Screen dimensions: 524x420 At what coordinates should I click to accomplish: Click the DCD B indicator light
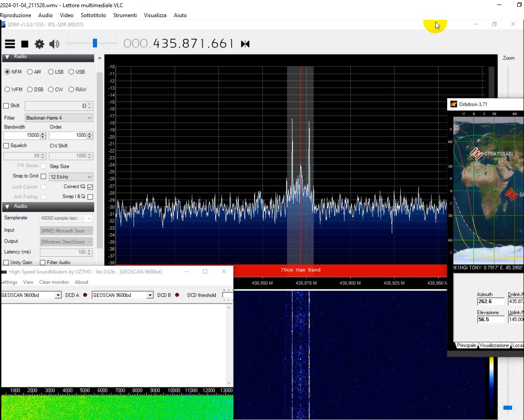pyautogui.click(x=177, y=295)
